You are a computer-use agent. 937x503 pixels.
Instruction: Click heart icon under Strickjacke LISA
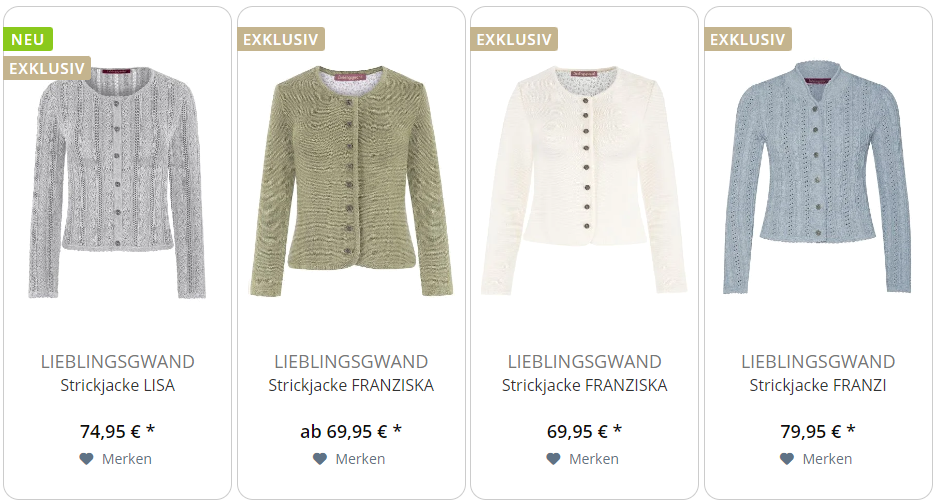tap(86, 459)
